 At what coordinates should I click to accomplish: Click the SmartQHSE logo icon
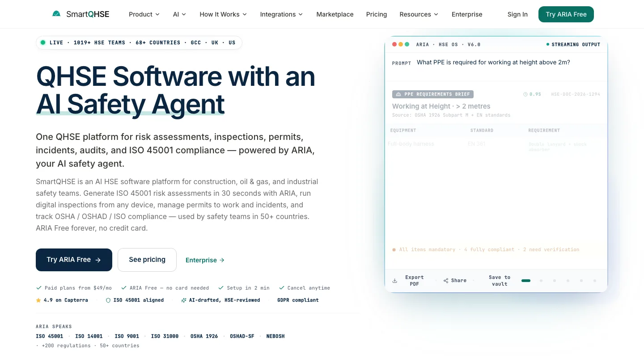56,14
